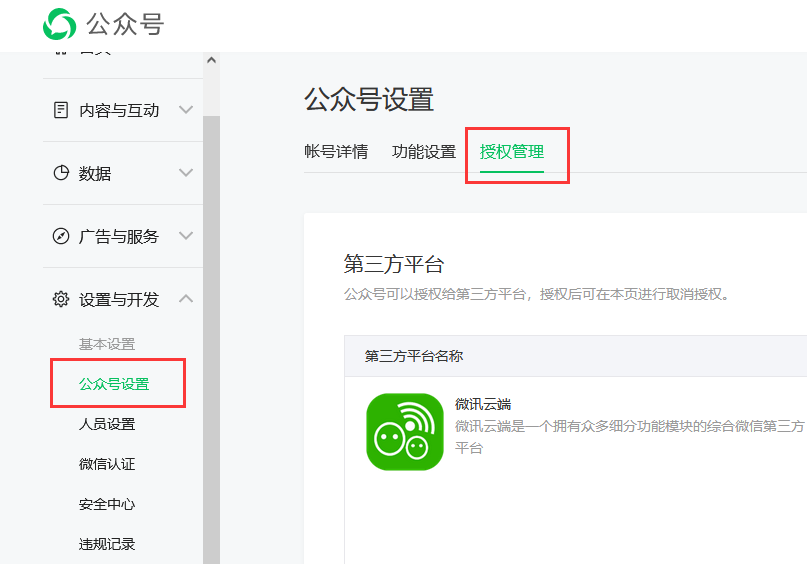807x564 pixels.
Task: Click the 微讯云端 green app icon
Action: (404, 431)
